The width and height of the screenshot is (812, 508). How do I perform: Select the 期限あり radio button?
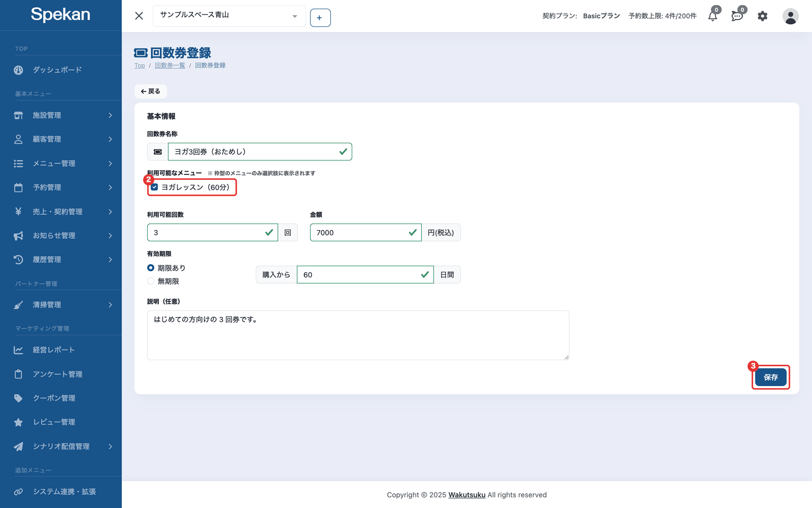pos(151,268)
